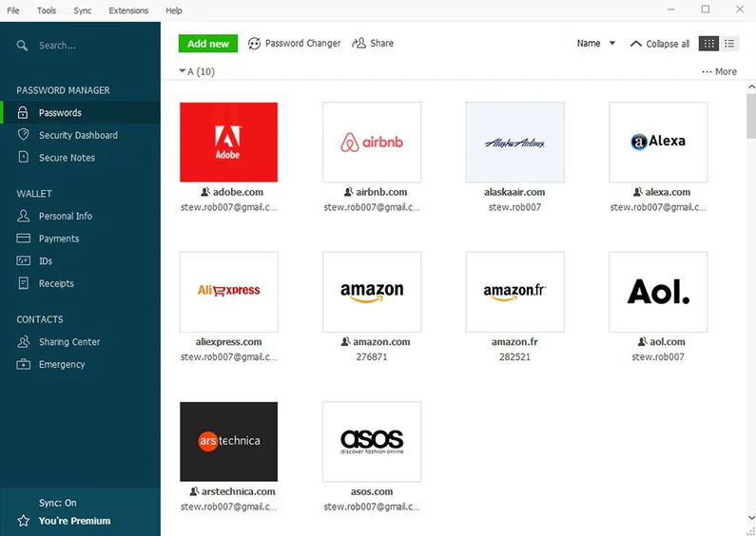
Task: Click Collapse all
Action: pyautogui.click(x=660, y=44)
